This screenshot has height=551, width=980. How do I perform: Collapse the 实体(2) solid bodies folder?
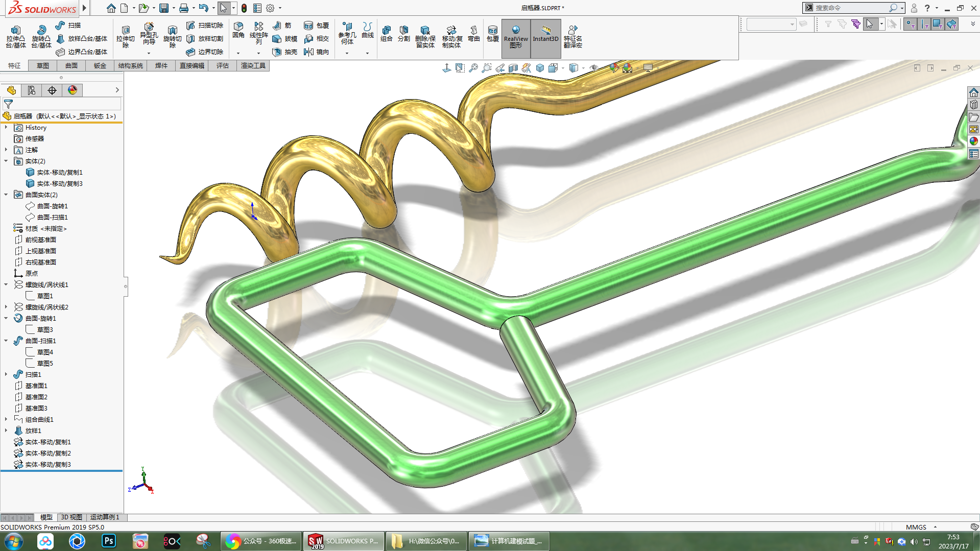click(6, 161)
